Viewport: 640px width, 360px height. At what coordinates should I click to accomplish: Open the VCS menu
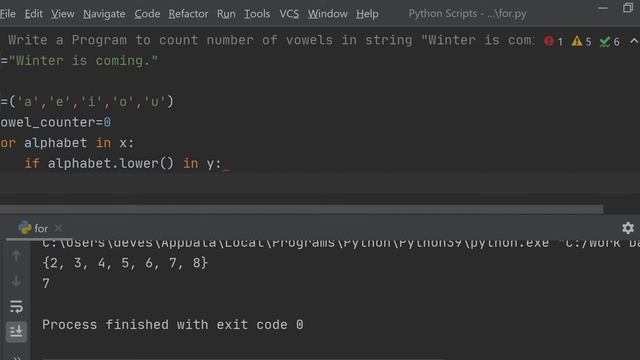[289, 14]
